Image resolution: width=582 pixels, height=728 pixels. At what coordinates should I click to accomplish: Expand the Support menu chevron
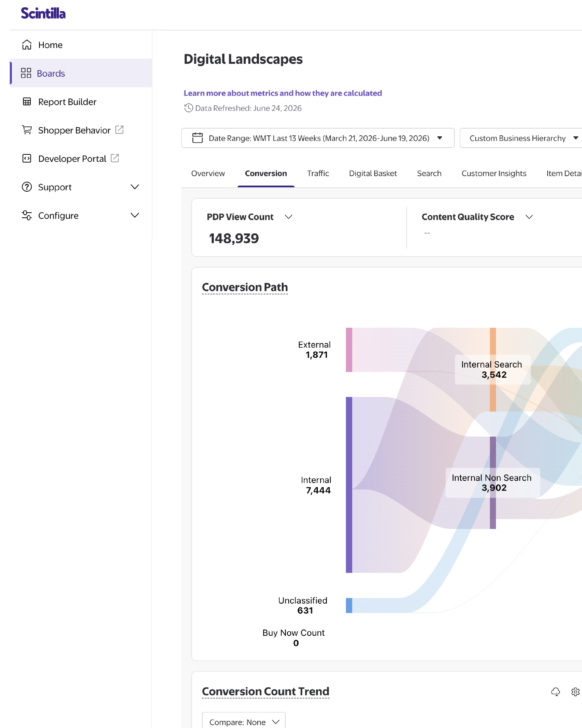[x=135, y=187]
